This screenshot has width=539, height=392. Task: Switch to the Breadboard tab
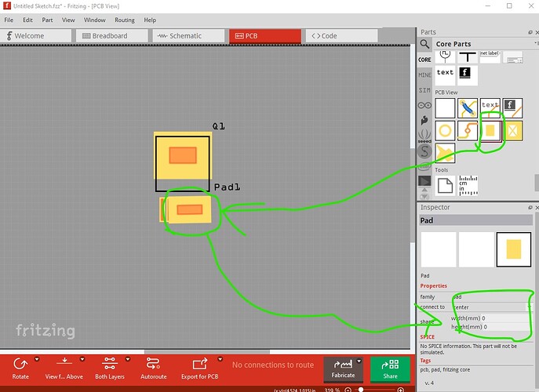(112, 36)
